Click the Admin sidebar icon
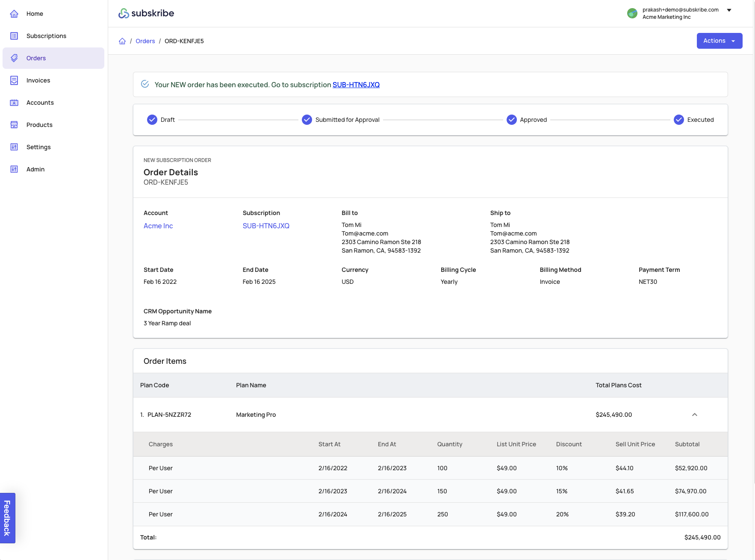 (14, 169)
